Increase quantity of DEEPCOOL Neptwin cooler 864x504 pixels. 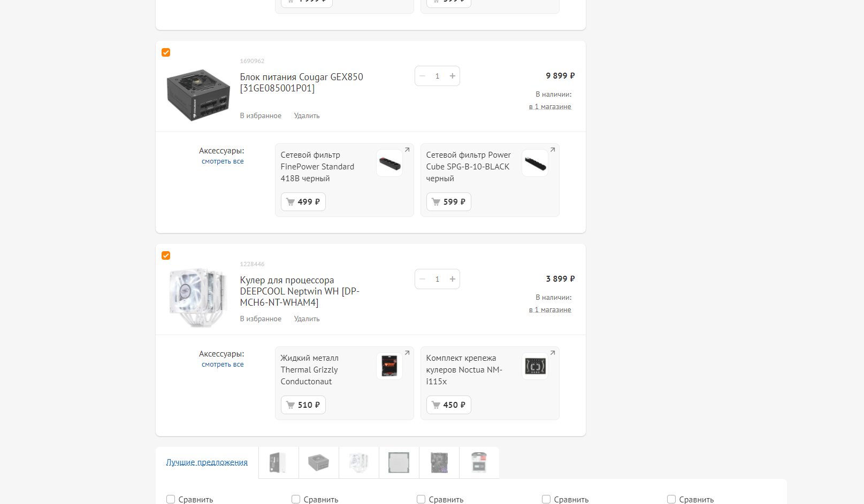tap(453, 279)
